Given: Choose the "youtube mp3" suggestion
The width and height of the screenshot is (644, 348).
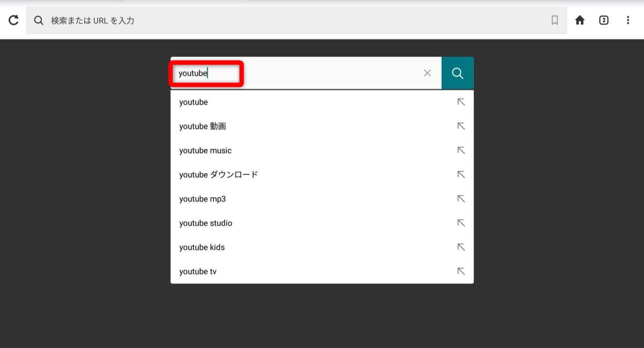Looking at the screenshot, I should (202, 199).
